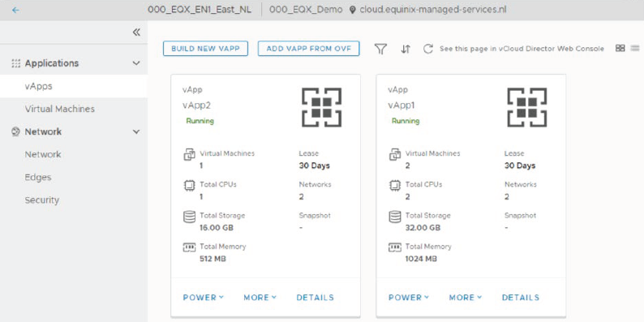
Task: Open the filter funnel icon
Action: (x=380, y=49)
